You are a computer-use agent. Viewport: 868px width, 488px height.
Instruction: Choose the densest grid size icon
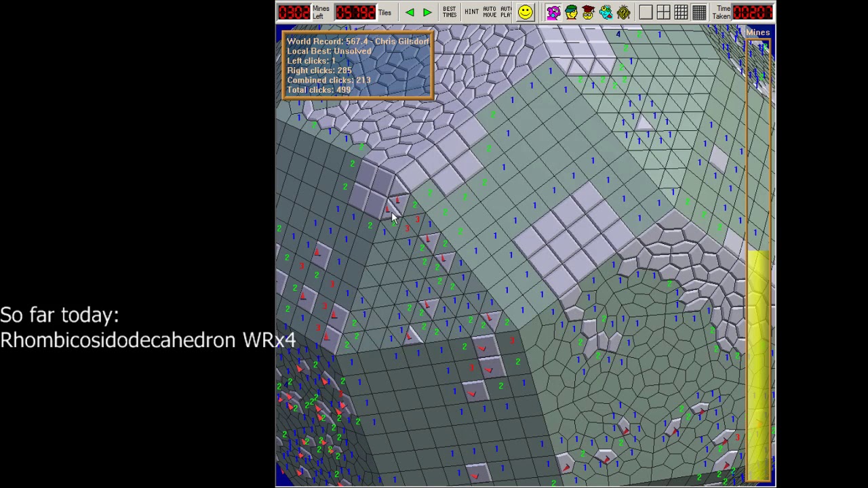pyautogui.click(x=699, y=12)
